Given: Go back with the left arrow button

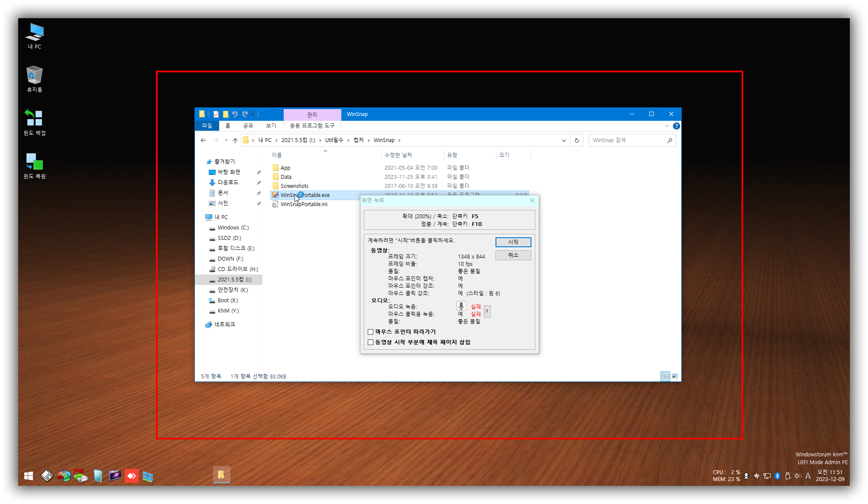Looking at the screenshot, I should pos(203,140).
